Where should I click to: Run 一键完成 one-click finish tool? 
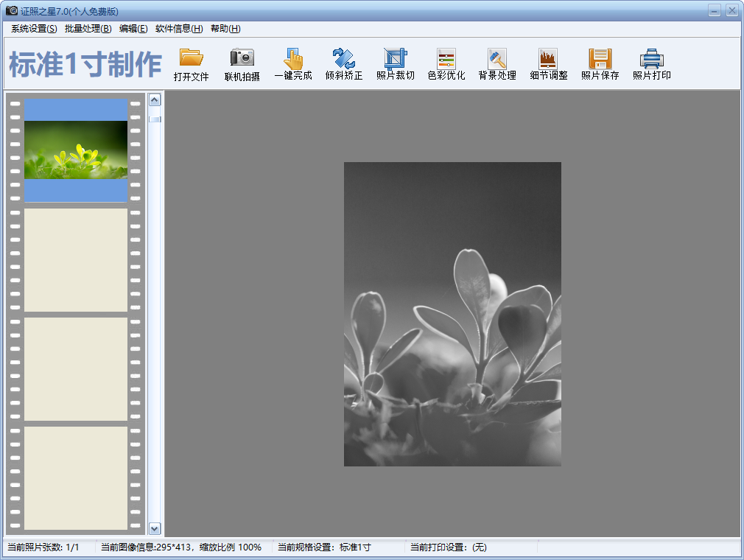click(293, 65)
